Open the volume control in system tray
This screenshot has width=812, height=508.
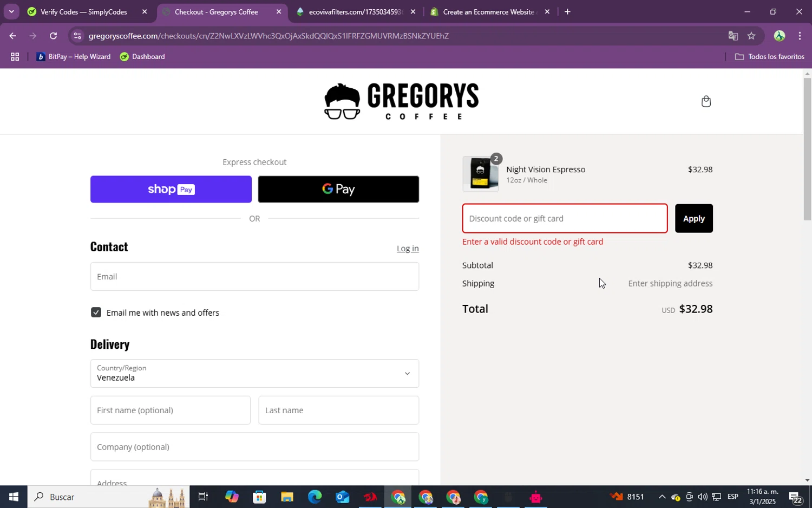[703, 497]
